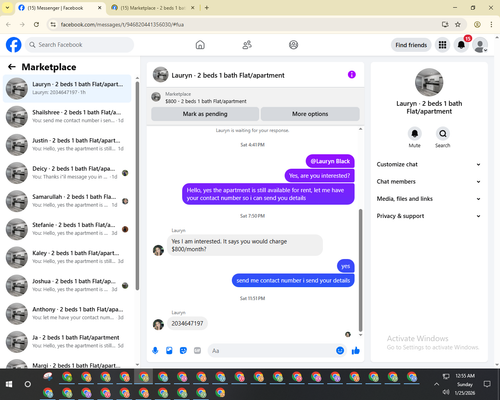Image resolution: width=500 pixels, height=400 pixels.
Task: Go back using the Marketplace arrow
Action: (12, 67)
